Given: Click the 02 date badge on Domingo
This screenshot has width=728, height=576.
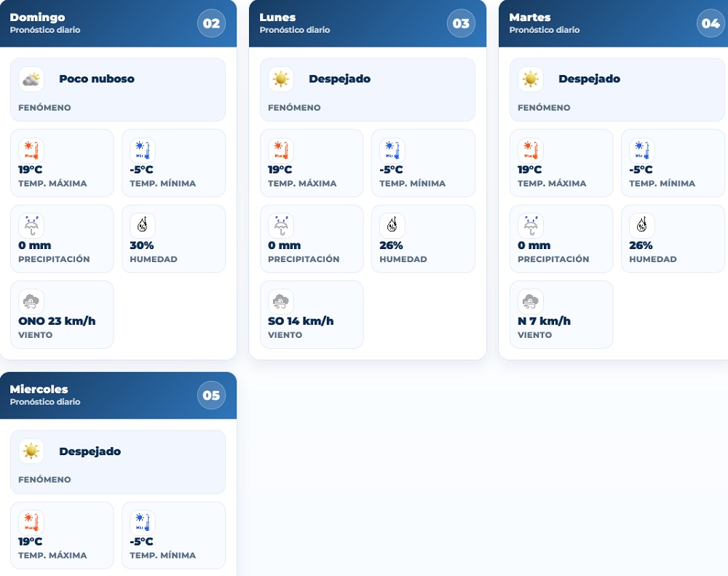Looking at the screenshot, I should pos(211,23).
